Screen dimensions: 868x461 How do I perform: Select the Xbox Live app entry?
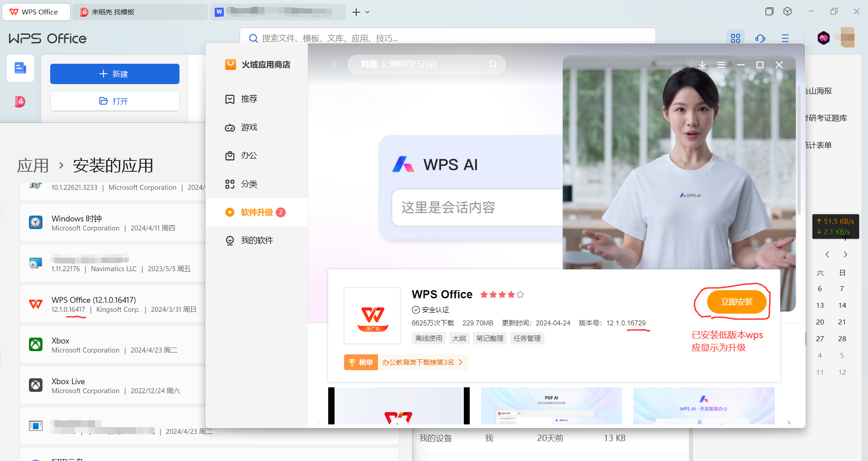113,386
